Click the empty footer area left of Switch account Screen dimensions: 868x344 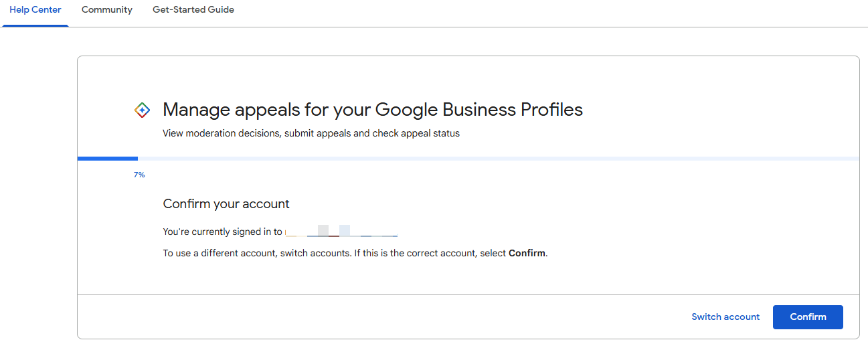[381, 317]
